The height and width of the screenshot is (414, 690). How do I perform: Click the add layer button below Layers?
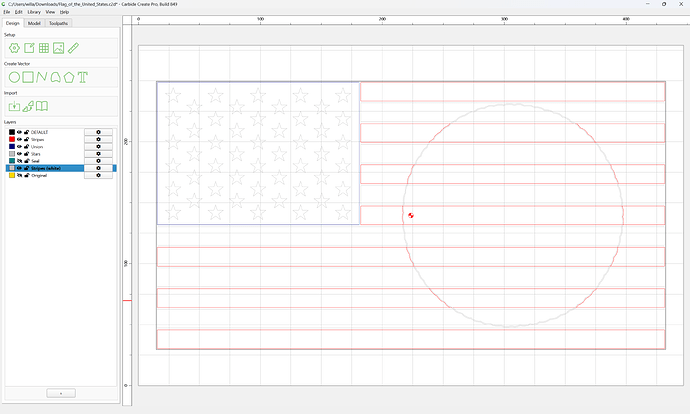pos(61,393)
